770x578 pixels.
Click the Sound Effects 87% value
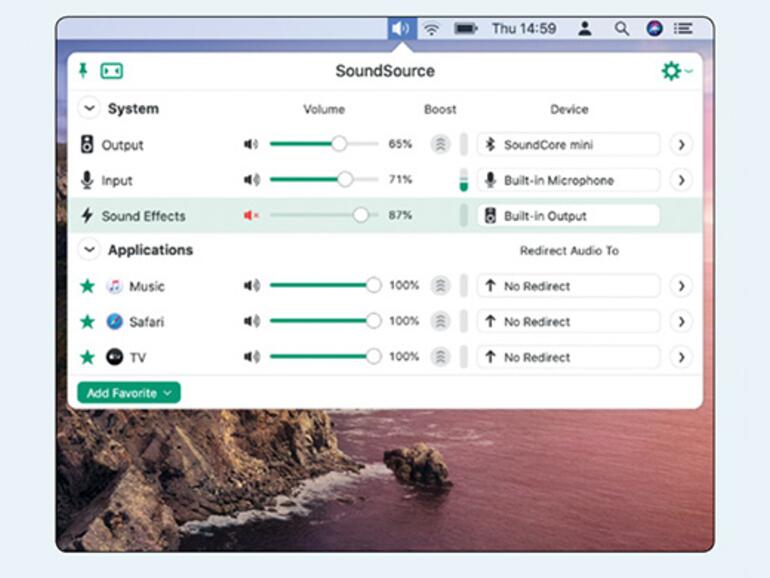(x=400, y=215)
